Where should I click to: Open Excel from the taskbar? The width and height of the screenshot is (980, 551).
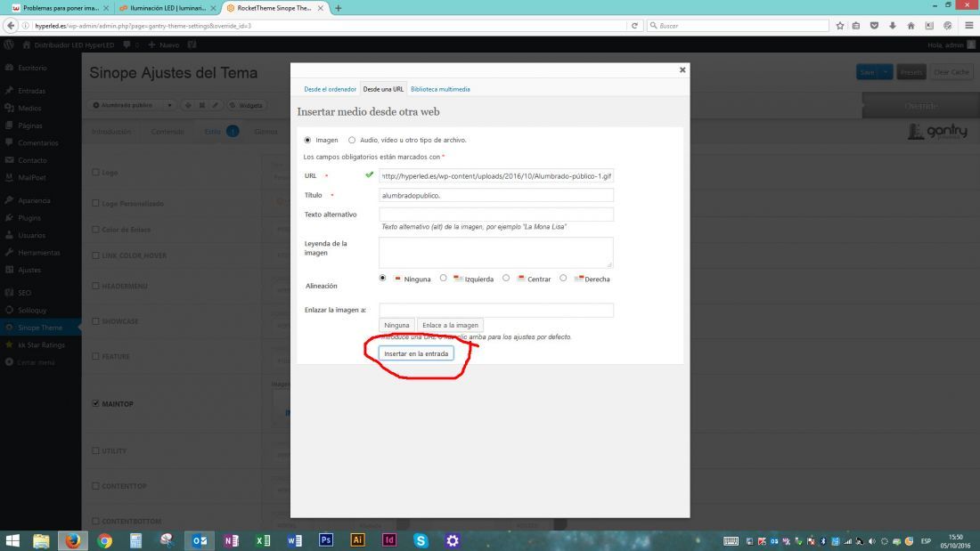click(263, 540)
